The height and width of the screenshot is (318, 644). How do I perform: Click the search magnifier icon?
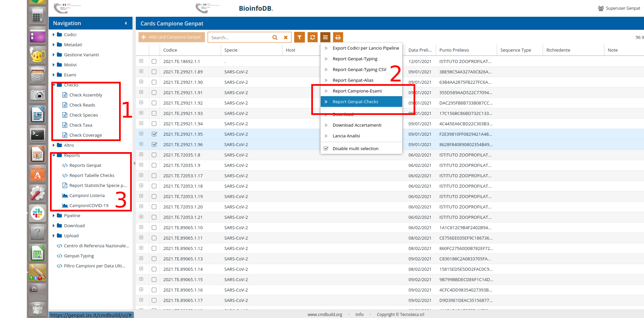[x=275, y=38]
